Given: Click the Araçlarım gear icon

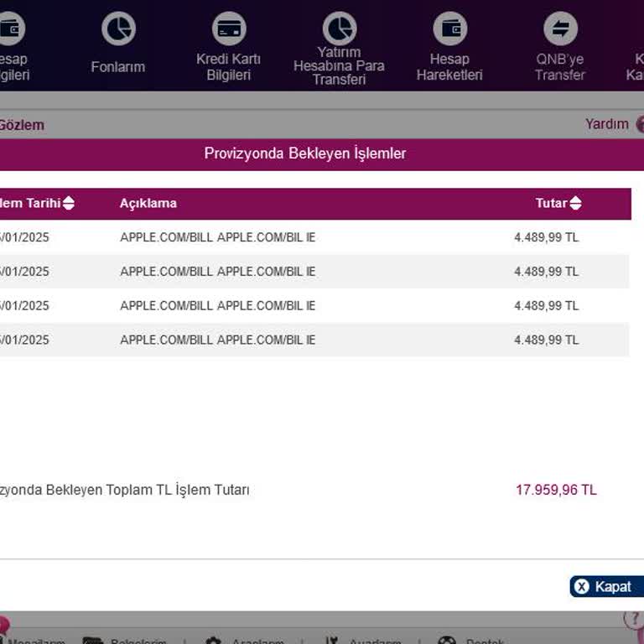Looking at the screenshot, I should pos(214,641).
